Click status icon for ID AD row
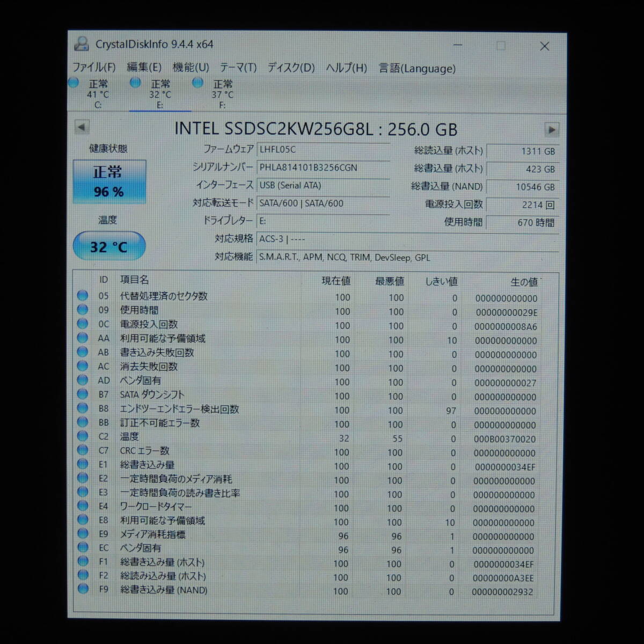 click(x=82, y=379)
